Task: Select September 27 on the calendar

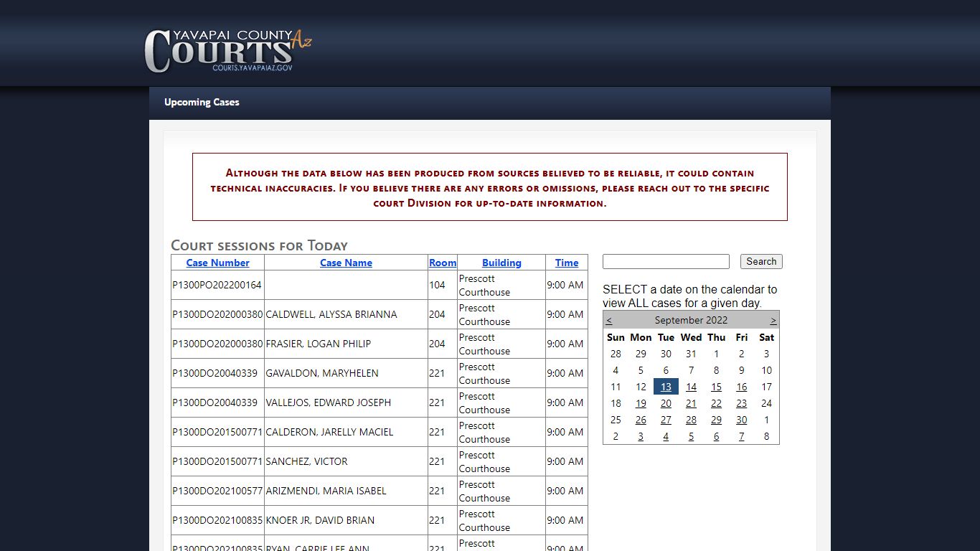Action: click(666, 420)
